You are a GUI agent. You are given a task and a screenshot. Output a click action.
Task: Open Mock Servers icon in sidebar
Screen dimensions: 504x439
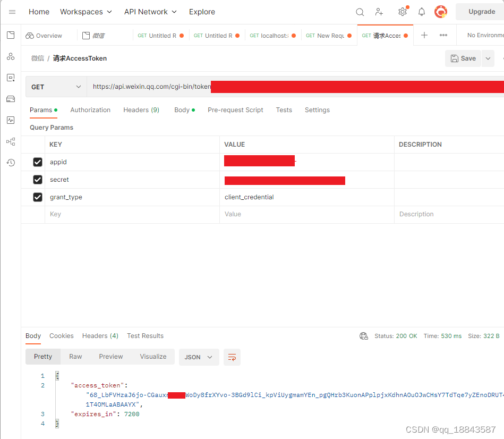tap(11, 99)
